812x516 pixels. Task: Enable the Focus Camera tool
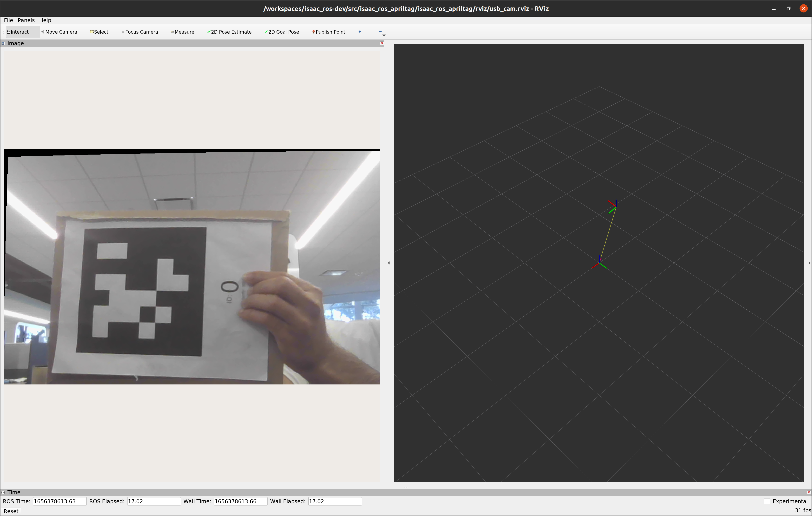tap(140, 32)
